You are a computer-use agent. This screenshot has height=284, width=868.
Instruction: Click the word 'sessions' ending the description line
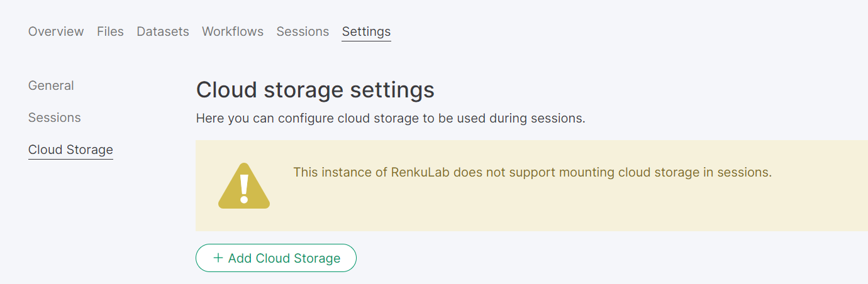[x=559, y=118]
